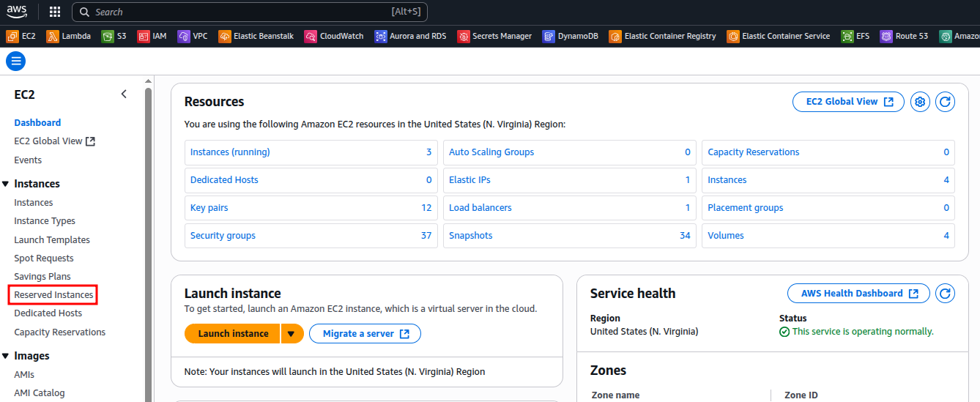
Task: Click the AWS logo home icon
Action: coord(18,12)
